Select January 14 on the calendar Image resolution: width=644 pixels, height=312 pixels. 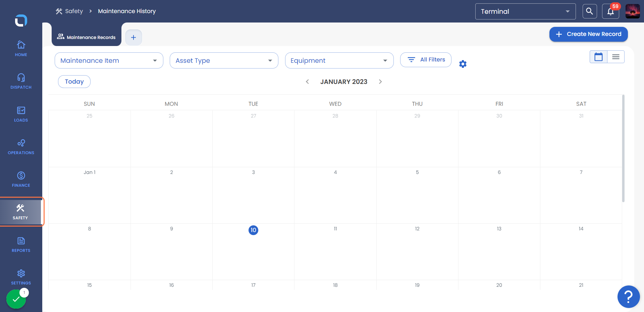pyautogui.click(x=581, y=252)
